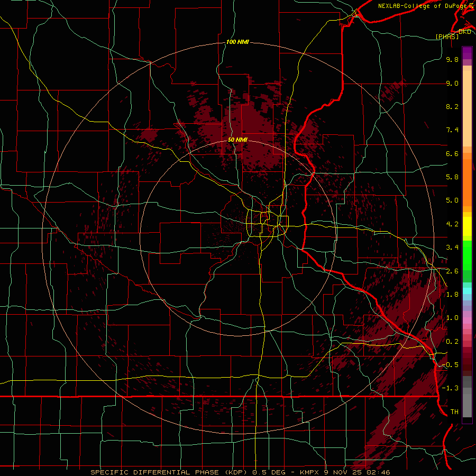Image resolution: width=476 pixels, height=476 pixels.
Task: Pick the bright green color bar segment
Action: pos(467,255)
